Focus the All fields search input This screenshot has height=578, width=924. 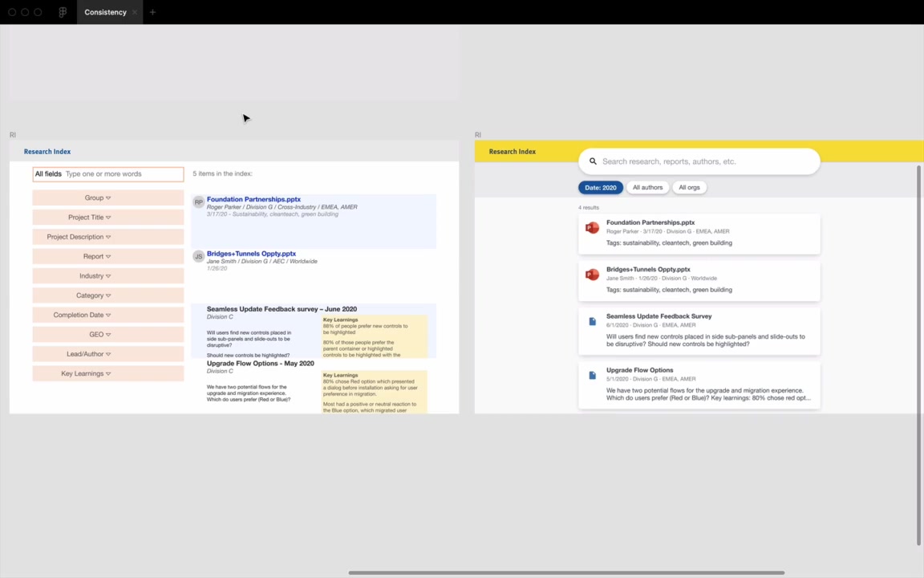[x=107, y=174]
